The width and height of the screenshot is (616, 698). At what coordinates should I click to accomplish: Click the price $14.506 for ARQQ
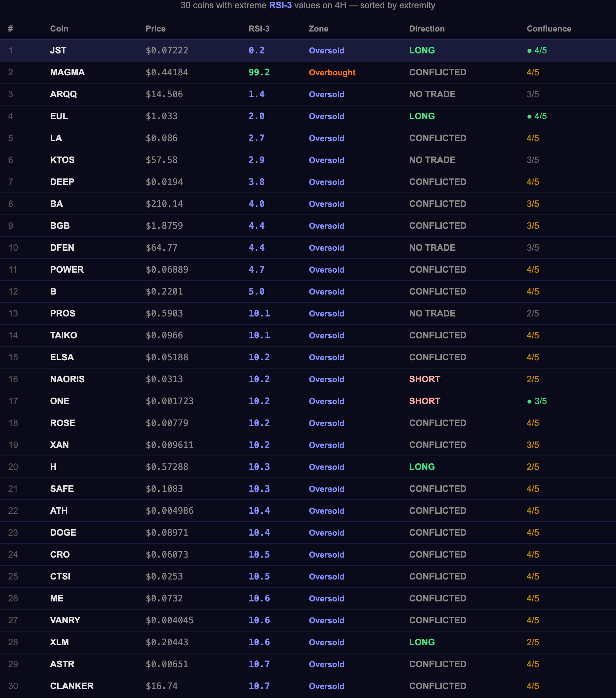pyautogui.click(x=164, y=95)
